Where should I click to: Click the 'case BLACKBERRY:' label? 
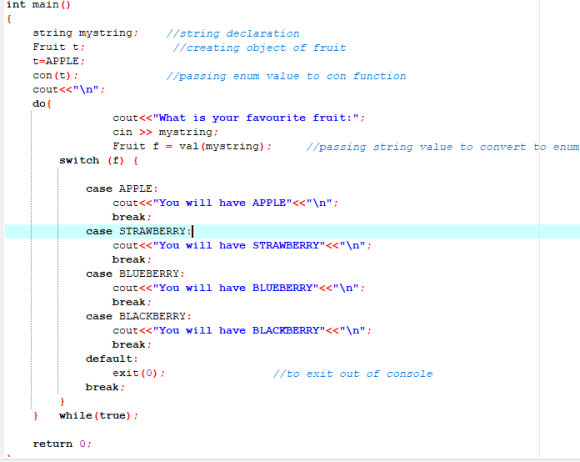point(139,316)
